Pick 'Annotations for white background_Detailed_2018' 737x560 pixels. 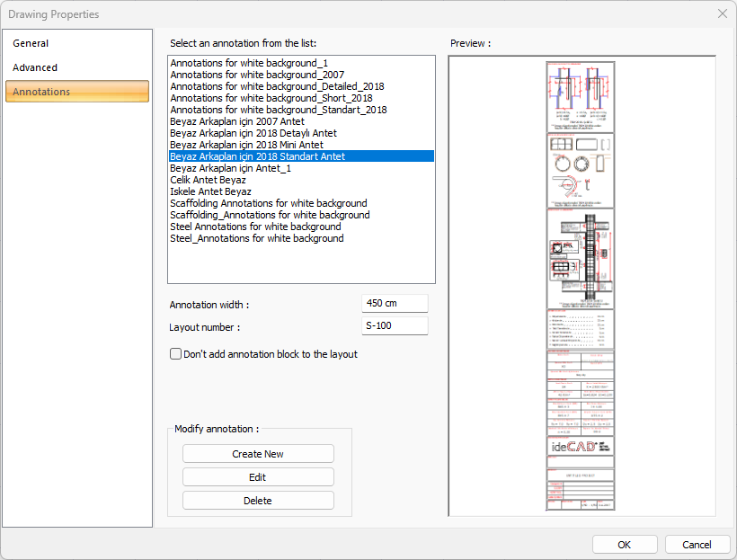277,86
